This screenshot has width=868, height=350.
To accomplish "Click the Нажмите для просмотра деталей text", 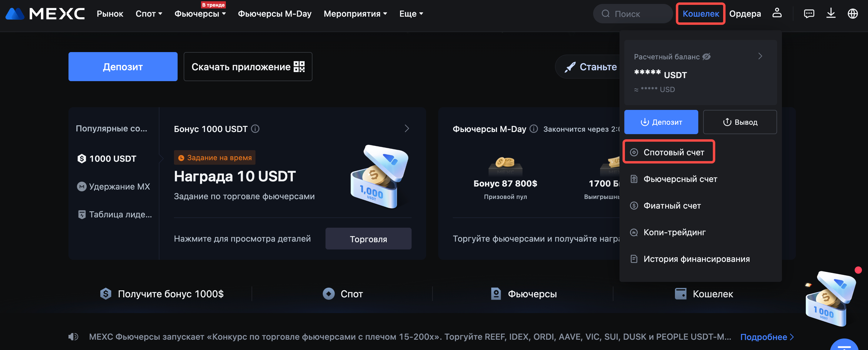I will (x=242, y=239).
